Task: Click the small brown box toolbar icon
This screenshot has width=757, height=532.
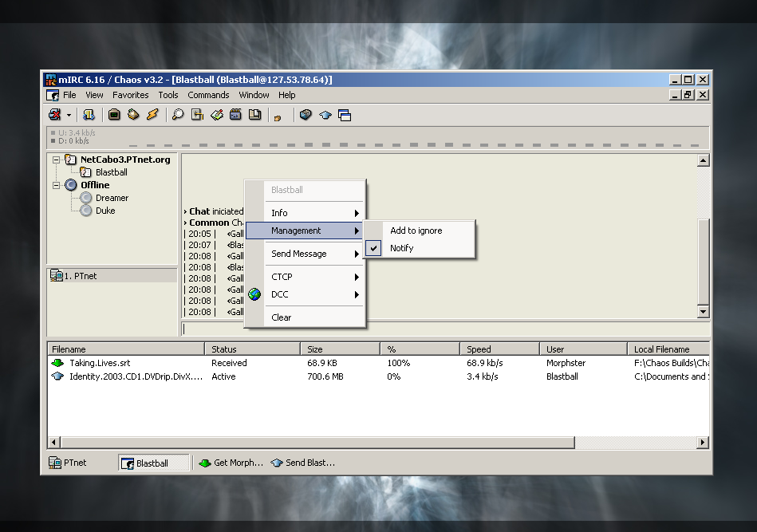Action: [x=278, y=117]
